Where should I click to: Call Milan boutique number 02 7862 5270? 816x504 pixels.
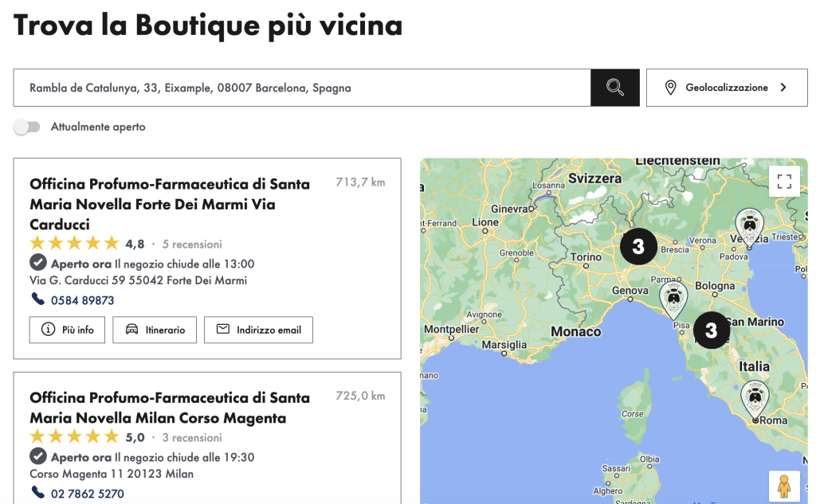88,494
